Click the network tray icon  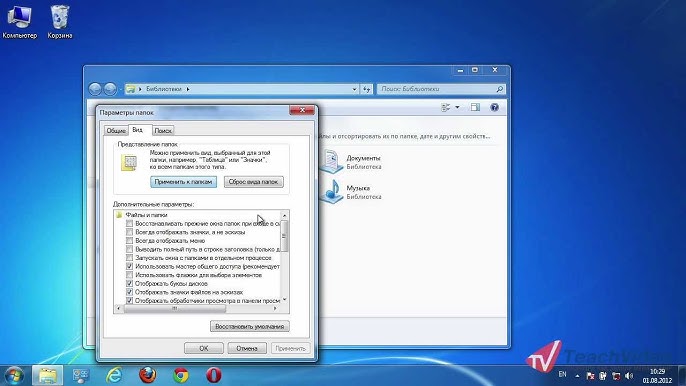coord(616,376)
